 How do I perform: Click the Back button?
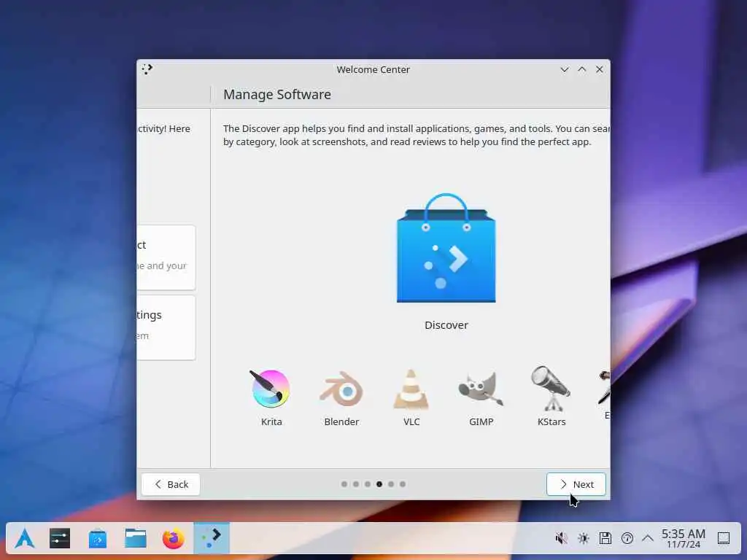point(171,484)
